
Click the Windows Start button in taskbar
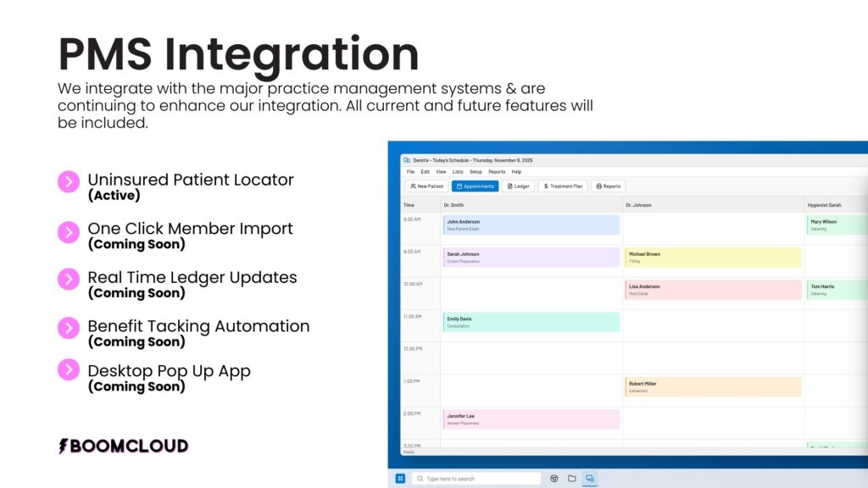pyautogui.click(x=400, y=479)
